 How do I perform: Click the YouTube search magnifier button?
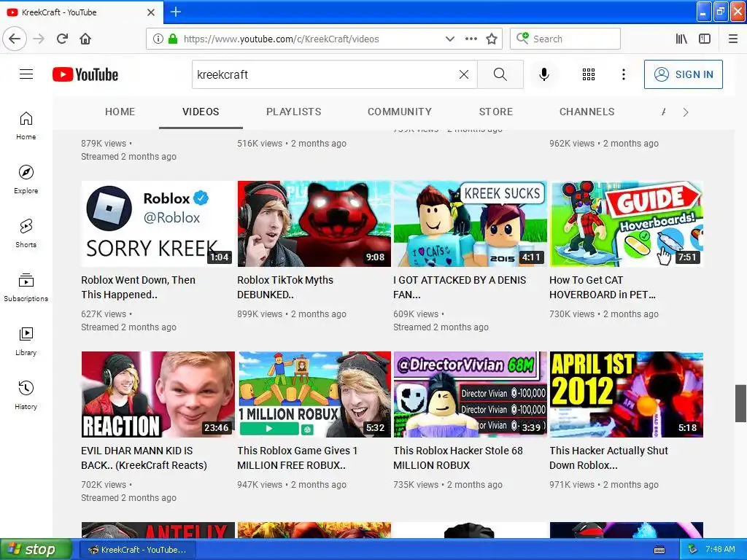[x=500, y=74]
